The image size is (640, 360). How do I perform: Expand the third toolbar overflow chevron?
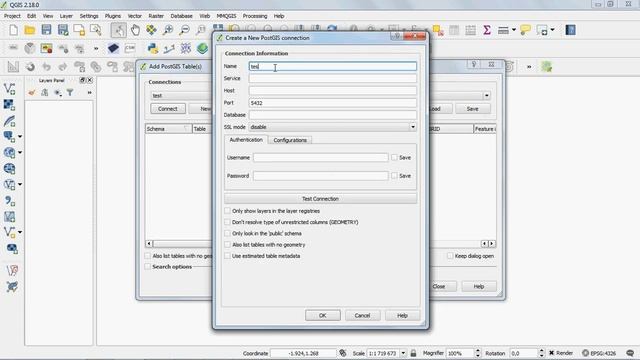(x=529, y=67)
